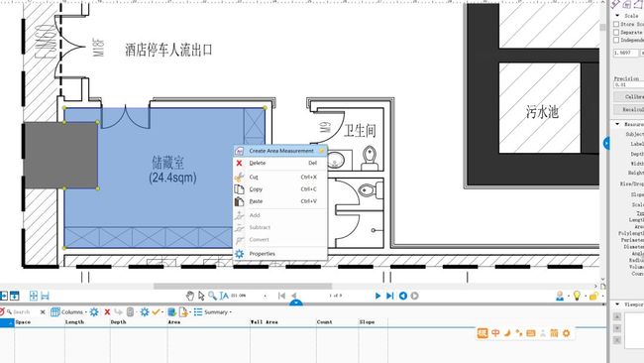Click the light bulb dimmer icon
The height and width of the screenshot is (363, 644).
click(x=577, y=296)
